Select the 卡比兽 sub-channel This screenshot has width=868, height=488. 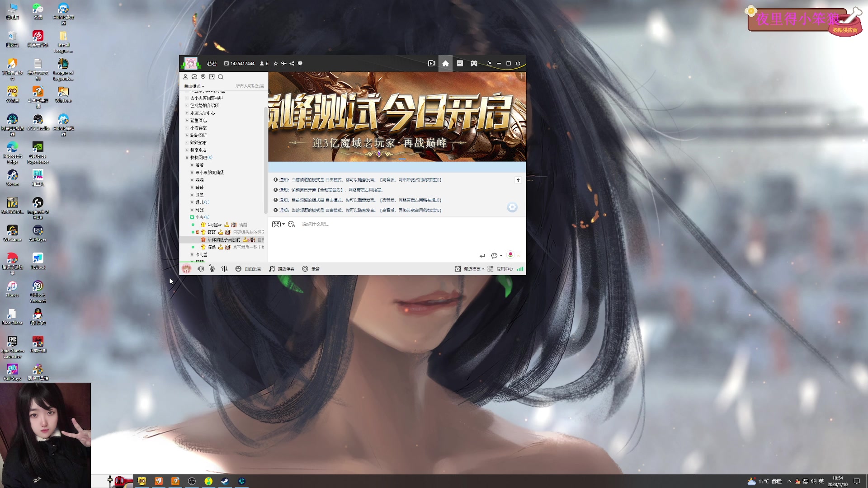(x=202, y=255)
